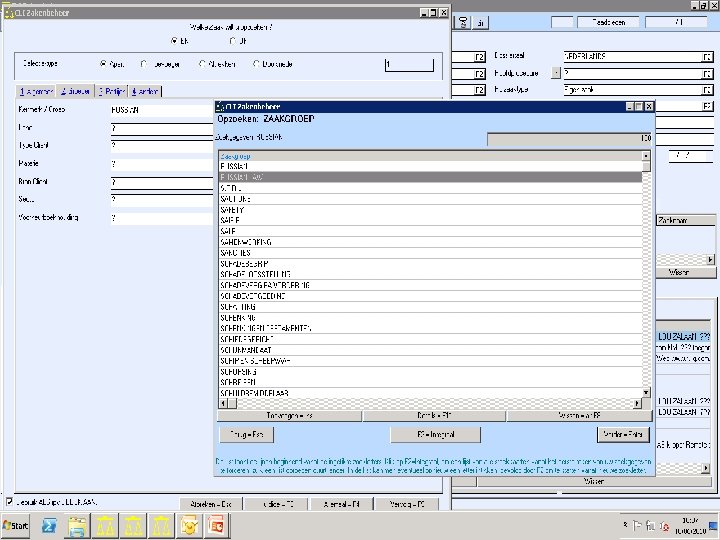Screen dimensions: 720x540
Task: Click the Zaakgroep list scroll-up arrow
Action: tap(646, 156)
